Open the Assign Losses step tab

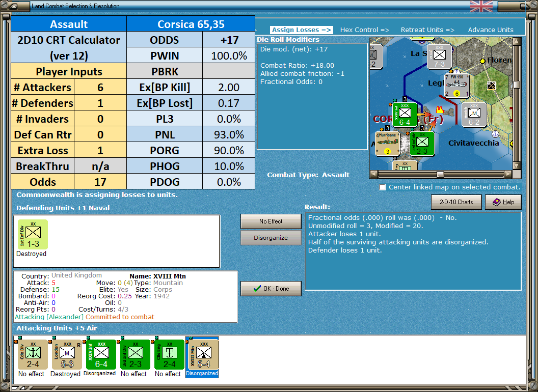click(x=302, y=30)
